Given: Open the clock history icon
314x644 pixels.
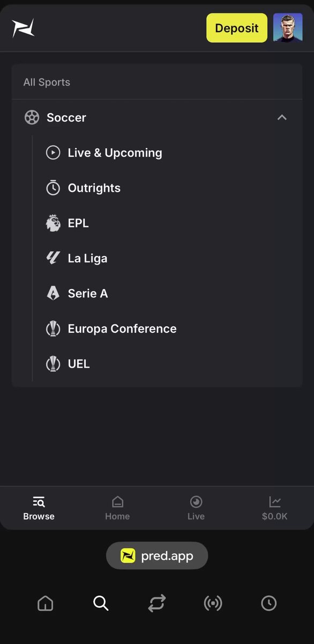Looking at the screenshot, I should tap(268, 603).
